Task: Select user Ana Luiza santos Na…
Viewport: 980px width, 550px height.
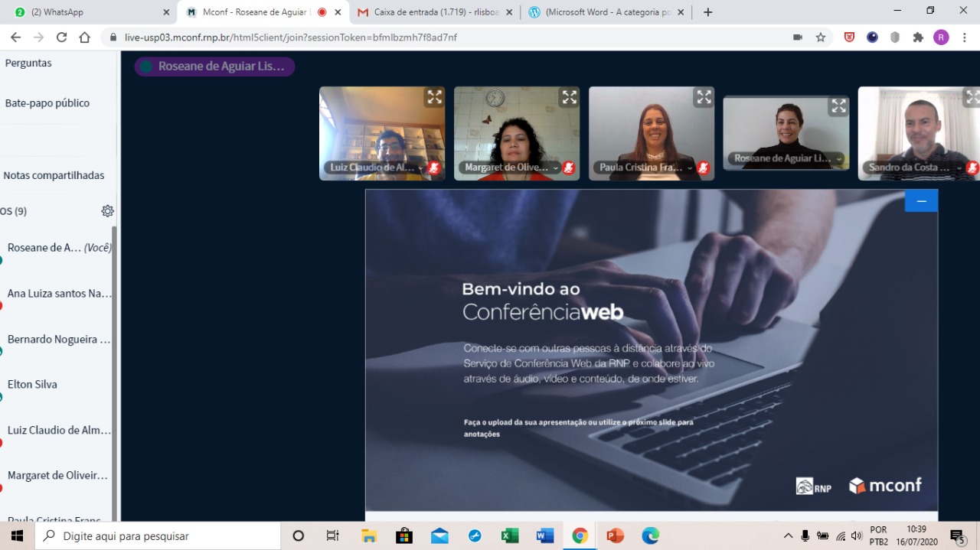Action: (57, 294)
